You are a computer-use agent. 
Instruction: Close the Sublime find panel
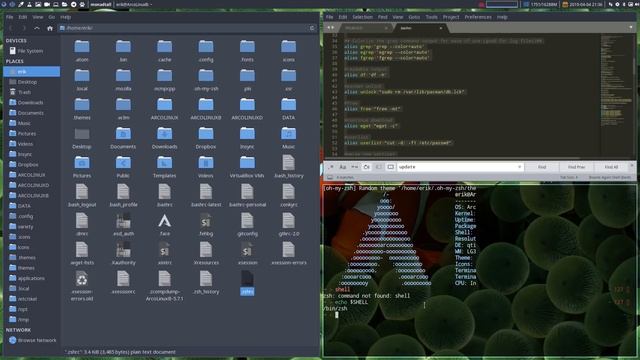pyautogui.click(x=632, y=165)
